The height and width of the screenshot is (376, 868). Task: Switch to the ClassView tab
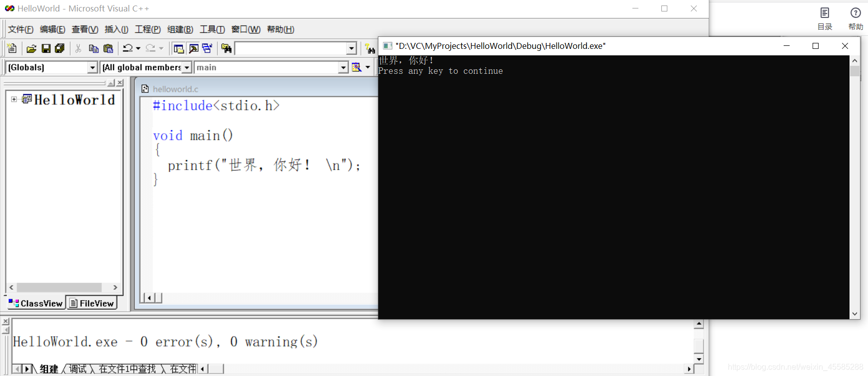click(36, 303)
